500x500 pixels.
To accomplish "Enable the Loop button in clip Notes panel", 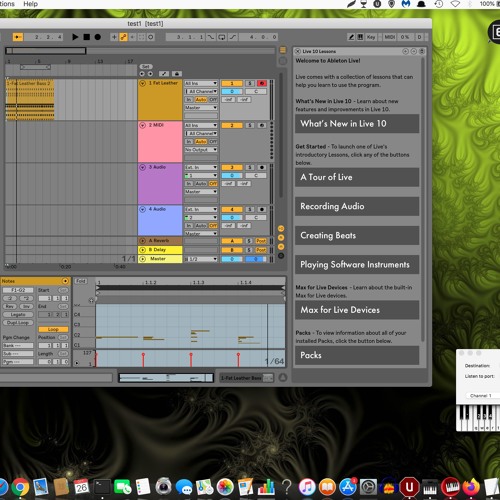I will coord(53,329).
